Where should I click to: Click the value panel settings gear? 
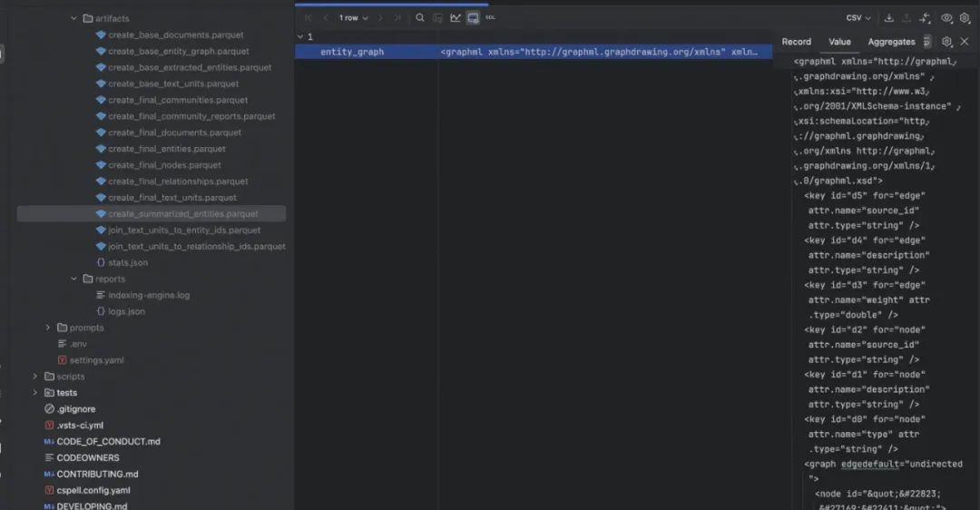coord(946,42)
